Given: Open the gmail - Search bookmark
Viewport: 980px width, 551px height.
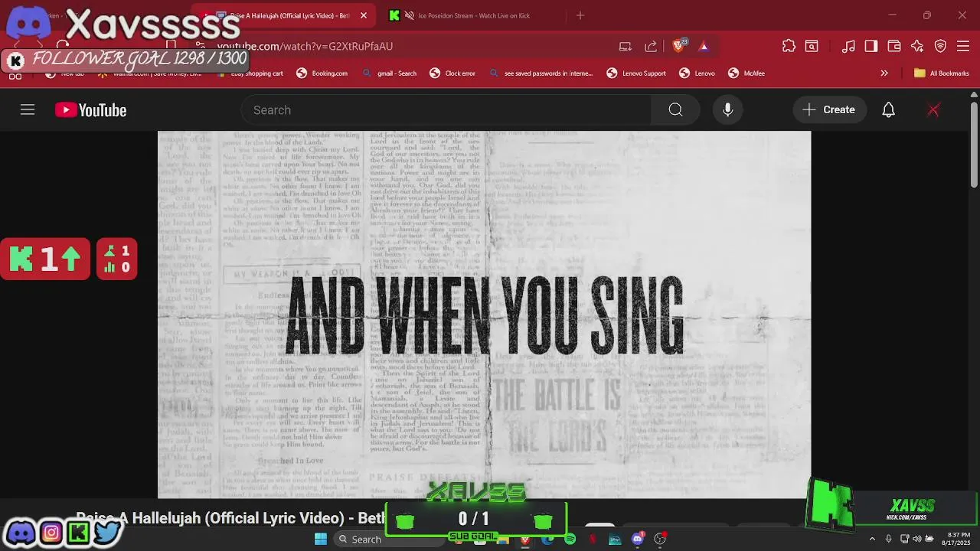Looking at the screenshot, I should coord(389,73).
